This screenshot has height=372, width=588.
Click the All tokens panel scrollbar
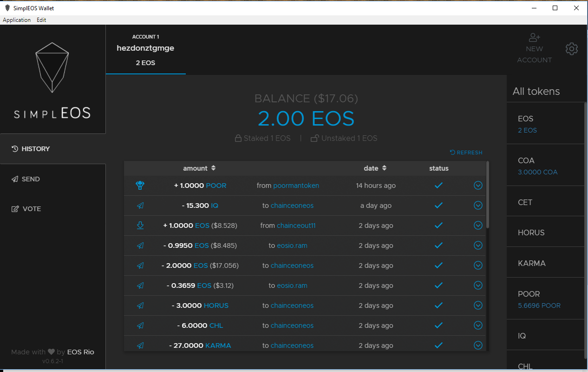tap(586, 230)
